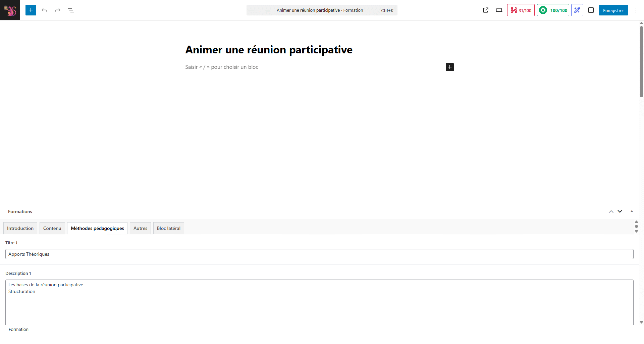Collapse the Formations panel triangle
The image size is (644, 344).
[x=632, y=211]
